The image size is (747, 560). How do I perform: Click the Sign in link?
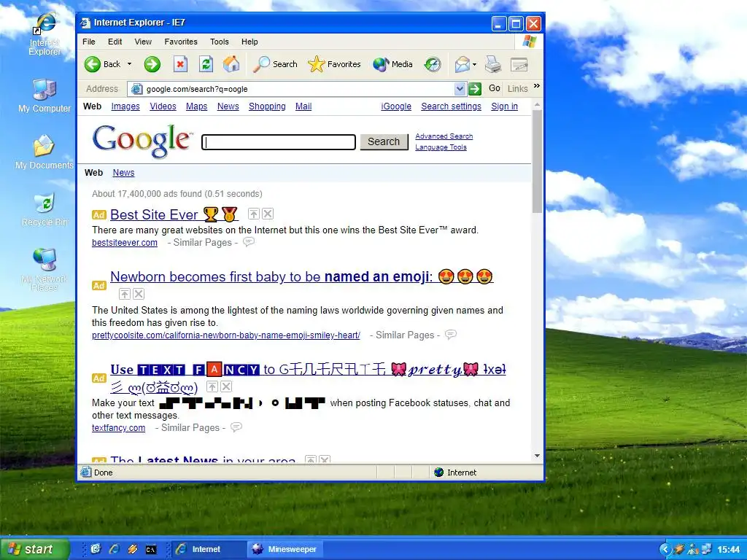504,106
